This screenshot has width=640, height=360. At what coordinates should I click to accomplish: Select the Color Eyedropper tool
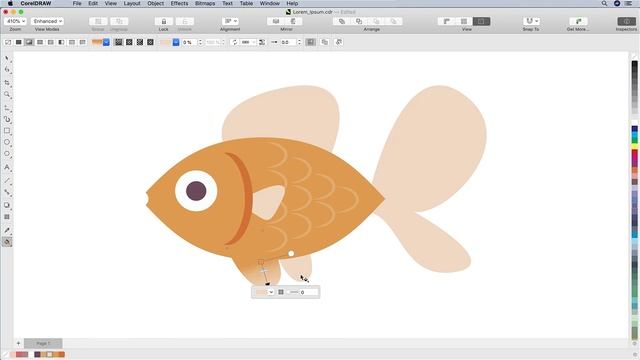(x=7, y=230)
